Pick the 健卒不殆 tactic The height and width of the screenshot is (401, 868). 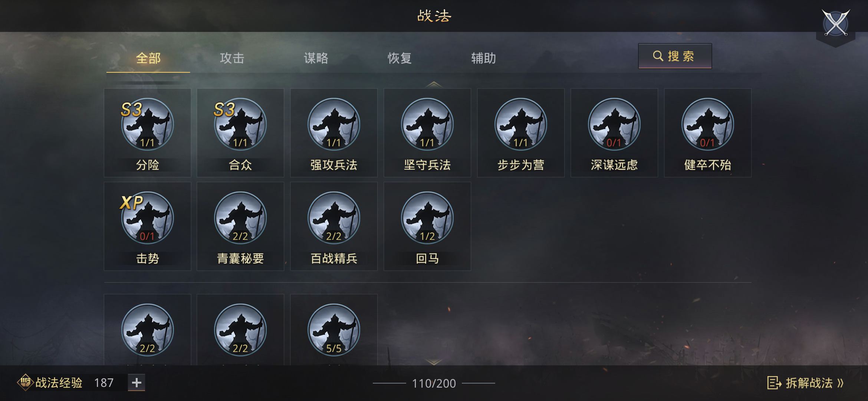pos(708,133)
